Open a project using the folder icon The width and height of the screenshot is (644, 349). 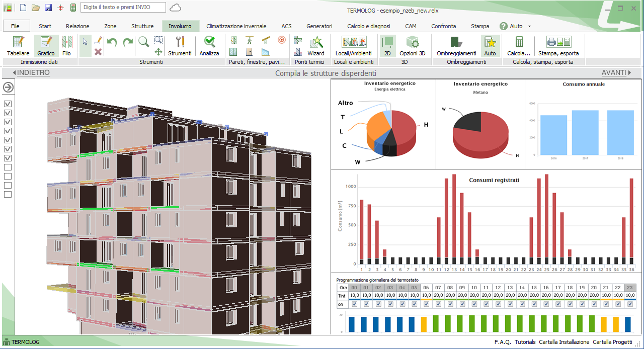coord(36,8)
